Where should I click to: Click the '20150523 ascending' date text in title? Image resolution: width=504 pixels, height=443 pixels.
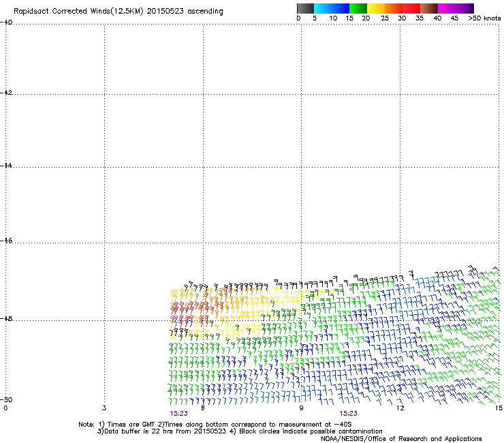185,12
